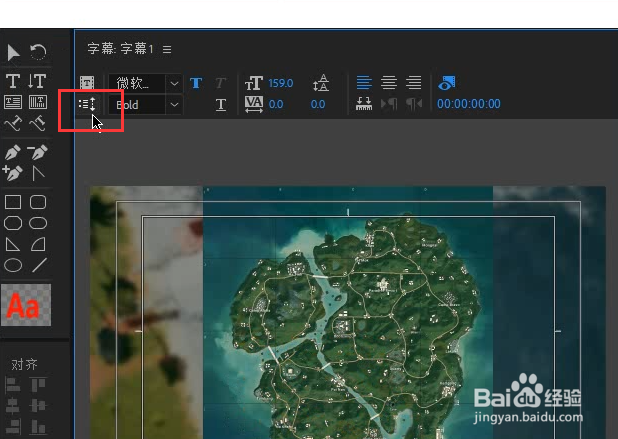
Task: Open the Tab Stops dialog
Action: (x=364, y=104)
